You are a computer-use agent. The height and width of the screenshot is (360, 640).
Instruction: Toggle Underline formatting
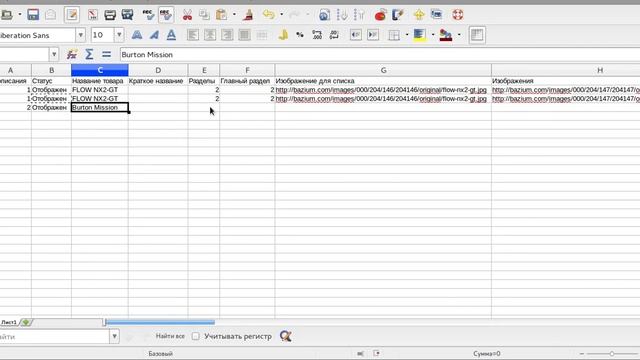(x=171, y=35)
